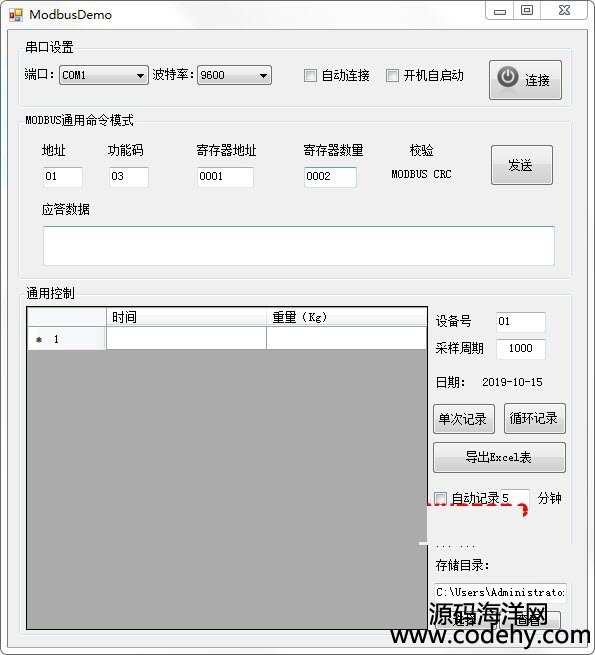Screen dimensions: 595x655
Task: Click the 应答数据 text area
Action: 299,246
